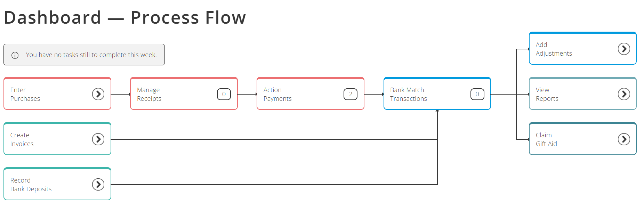Viewport: 644px width, 218px height.
Task: Select the Record Bank Deposits chevron
Action: pyautogui.click(x=98, y=184)
